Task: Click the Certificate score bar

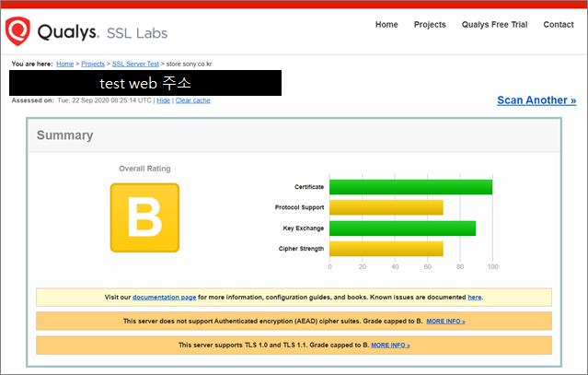Action: [x=411, y=187]
